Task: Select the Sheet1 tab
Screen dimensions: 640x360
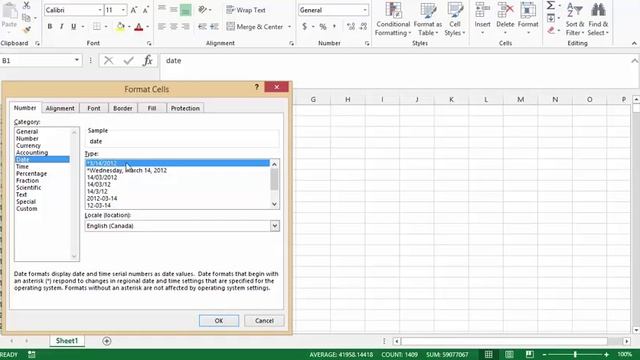Action: coord(67,341)
